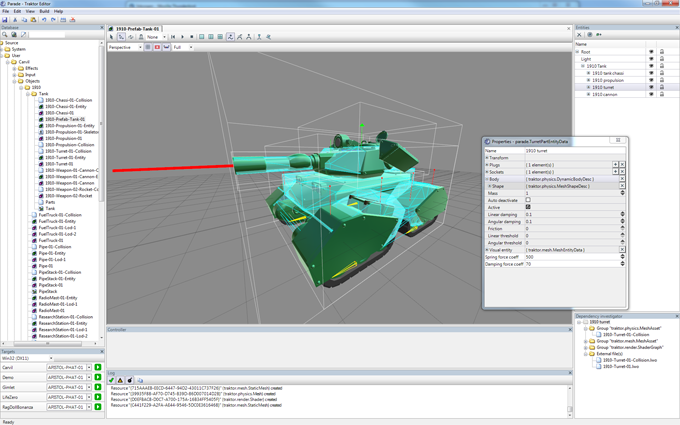
Task: Click the Undo arrow in main toolbar
Action: pyautogui.click(x=44, y=19)
